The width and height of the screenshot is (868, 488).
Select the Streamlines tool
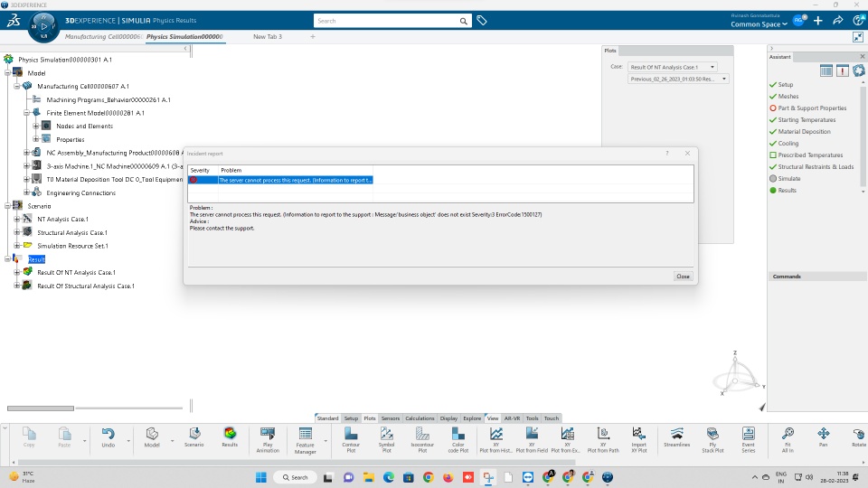(x=676, y=437)
